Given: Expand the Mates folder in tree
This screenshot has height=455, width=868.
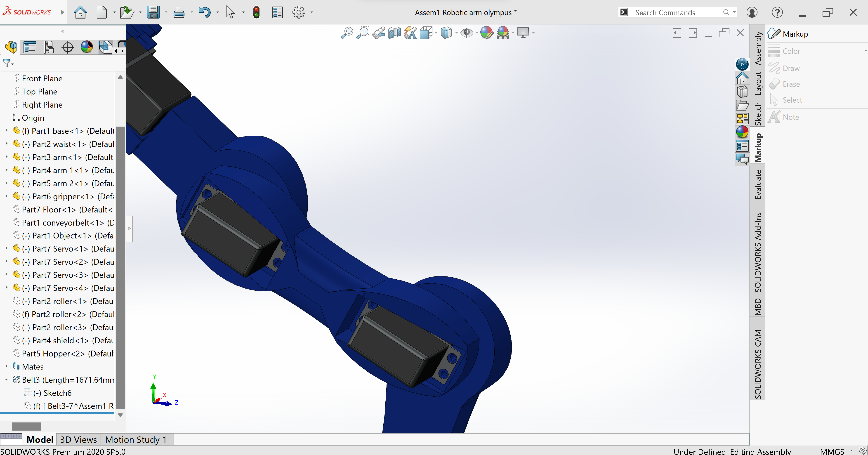Looking at the screenshot, I should [6, 366].
